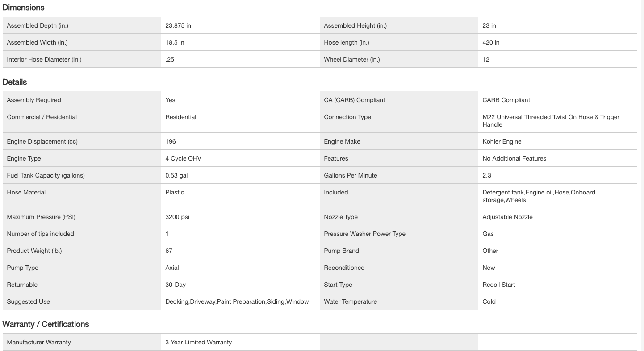Click the Gallons Per Minute label
644x351 pixels.
coord(351,175)
